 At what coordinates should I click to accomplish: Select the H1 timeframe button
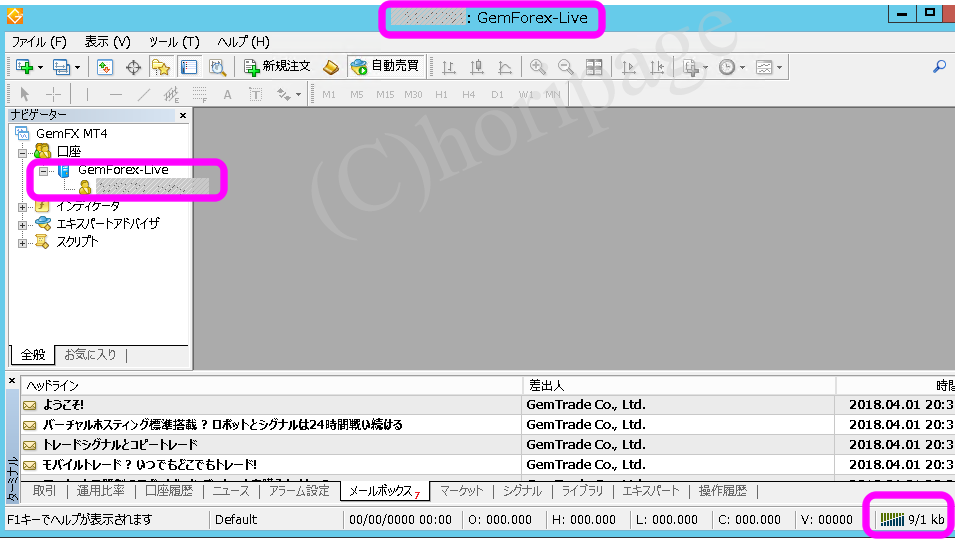[441, 94]
